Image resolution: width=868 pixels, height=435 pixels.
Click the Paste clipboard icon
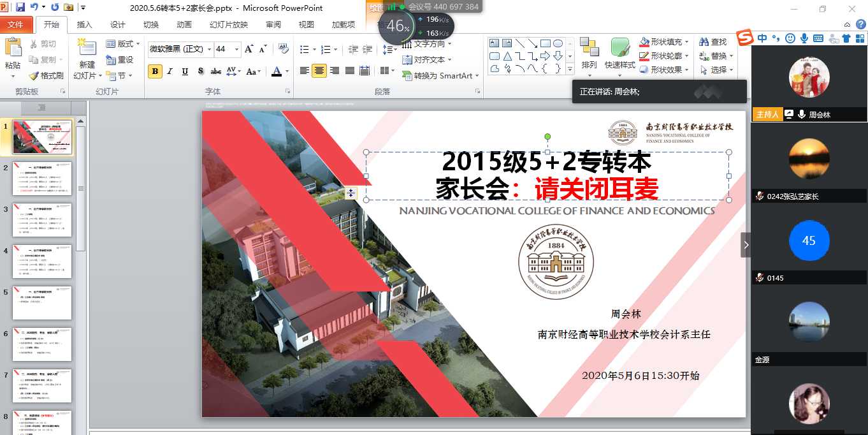[12, 47]
